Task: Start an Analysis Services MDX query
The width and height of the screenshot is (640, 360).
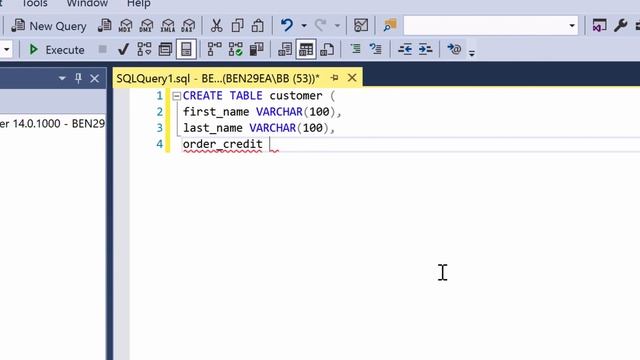Action: pos(125,26)
